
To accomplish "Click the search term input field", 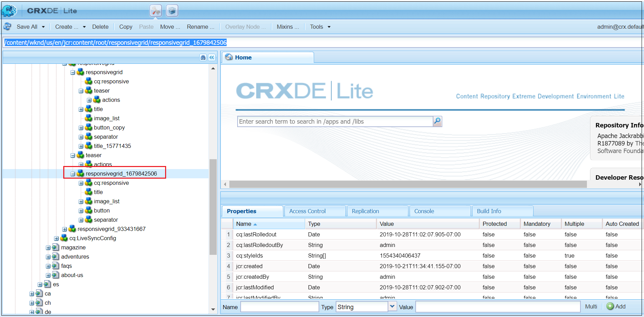I will point(335,121).
